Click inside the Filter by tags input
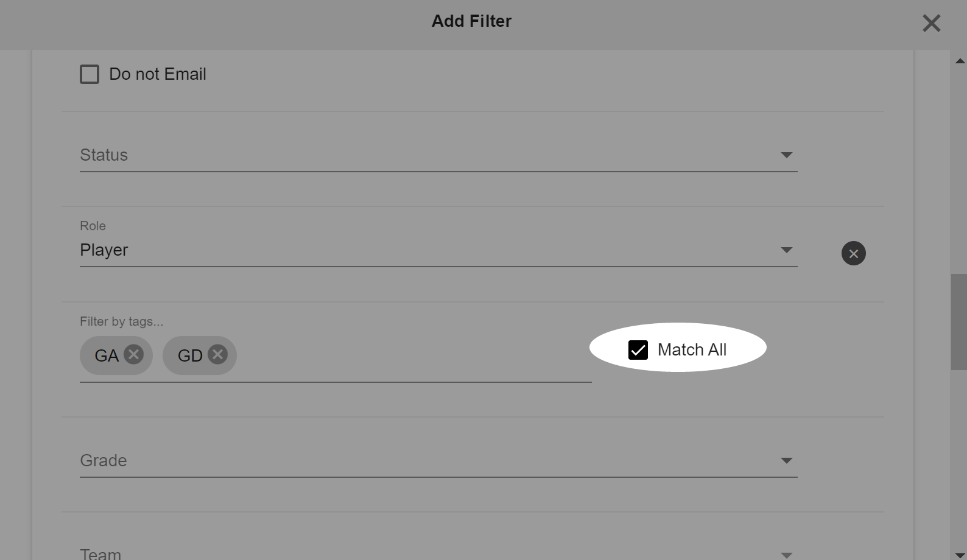This screenshot has width=967, height=560. pos(414,355)
